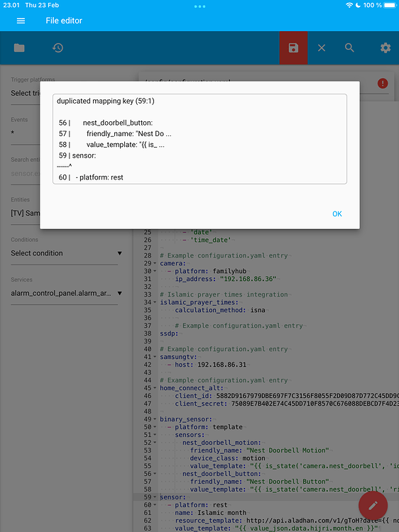This screenshot has width=399, height=532.
Task: Click inside the error message text box
Action: (x=199, y=139)
